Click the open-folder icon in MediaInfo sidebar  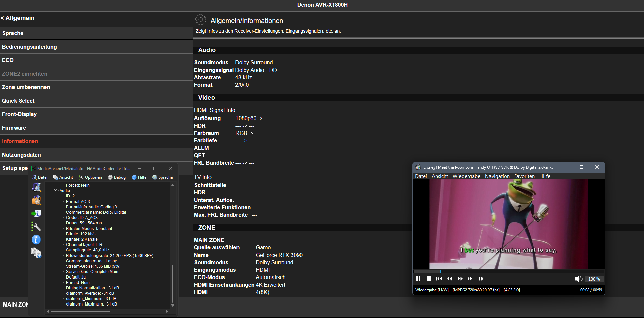coord(36,200)
